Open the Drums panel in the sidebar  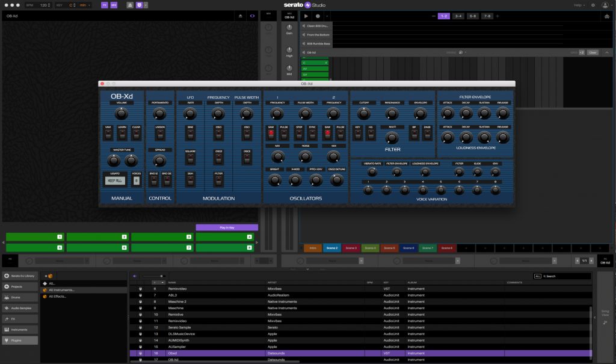[x=18, y=297]
